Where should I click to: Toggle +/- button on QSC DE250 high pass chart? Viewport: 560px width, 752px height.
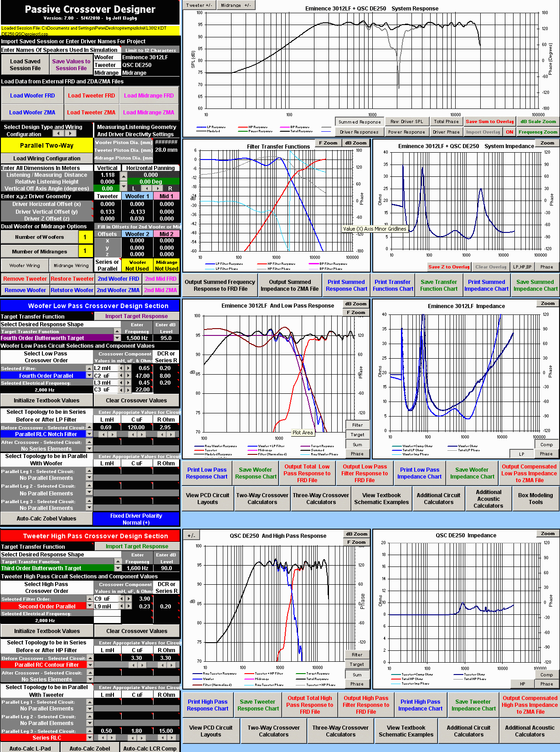pyautogui.click(x=191, y=536)
